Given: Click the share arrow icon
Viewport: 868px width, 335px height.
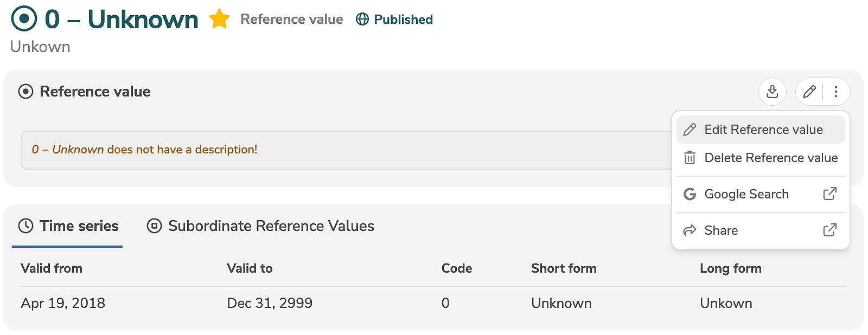Looking at the screenshot, I should (690, 230).
